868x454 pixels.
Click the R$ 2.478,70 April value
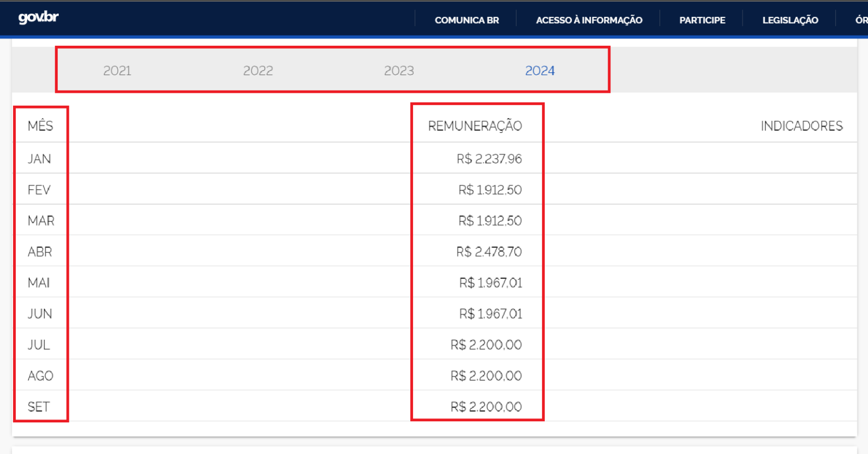(x=489, y=252)
